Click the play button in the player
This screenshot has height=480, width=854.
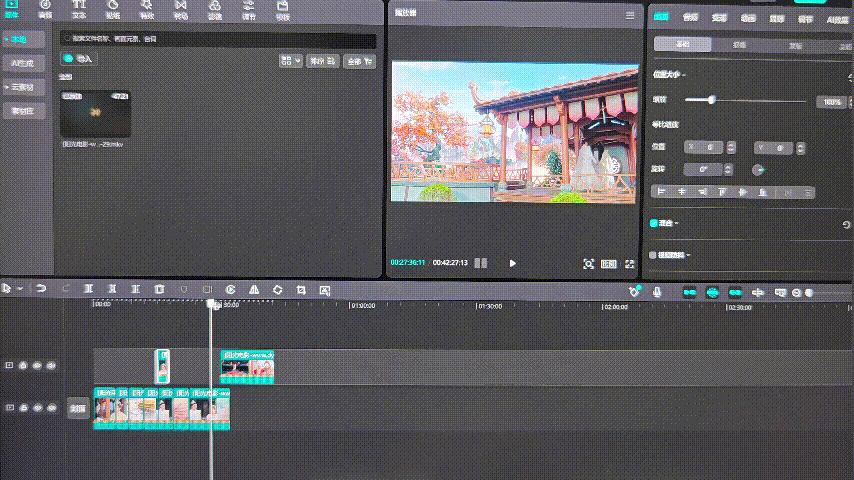point(513,263)
